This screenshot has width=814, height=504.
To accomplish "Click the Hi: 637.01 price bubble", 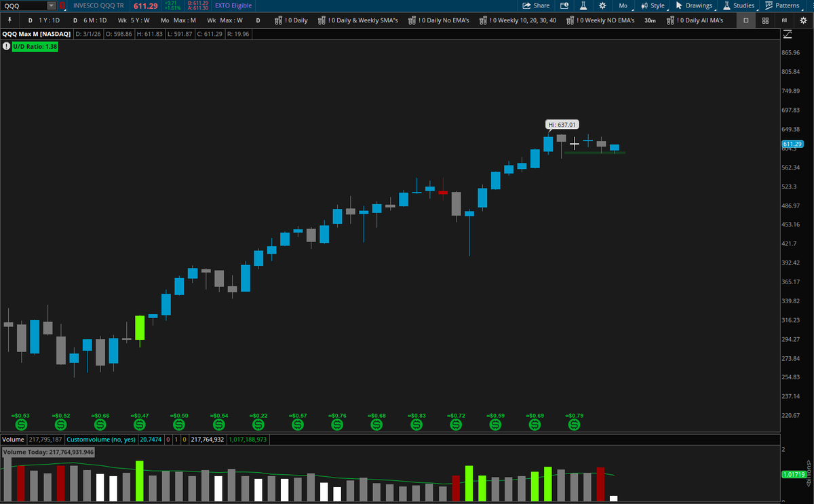I will pos(562,125).
